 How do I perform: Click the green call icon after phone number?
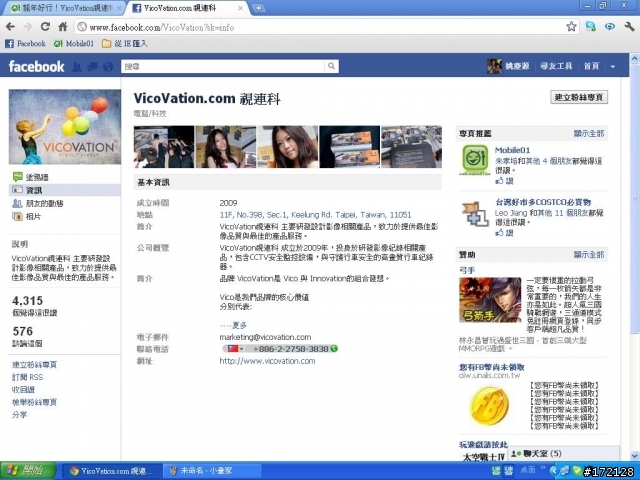pos(334,349)
